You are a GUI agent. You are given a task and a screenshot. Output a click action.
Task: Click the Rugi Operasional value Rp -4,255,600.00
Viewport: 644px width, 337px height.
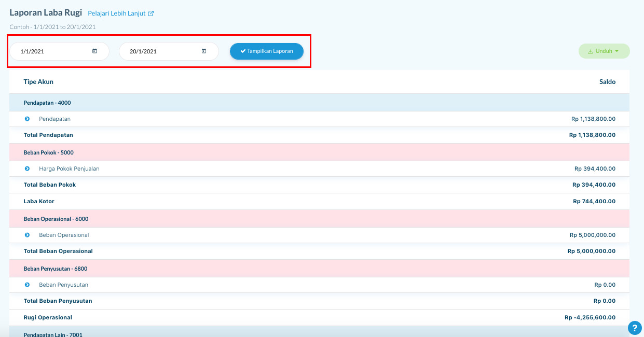click(x=590, y=317)
